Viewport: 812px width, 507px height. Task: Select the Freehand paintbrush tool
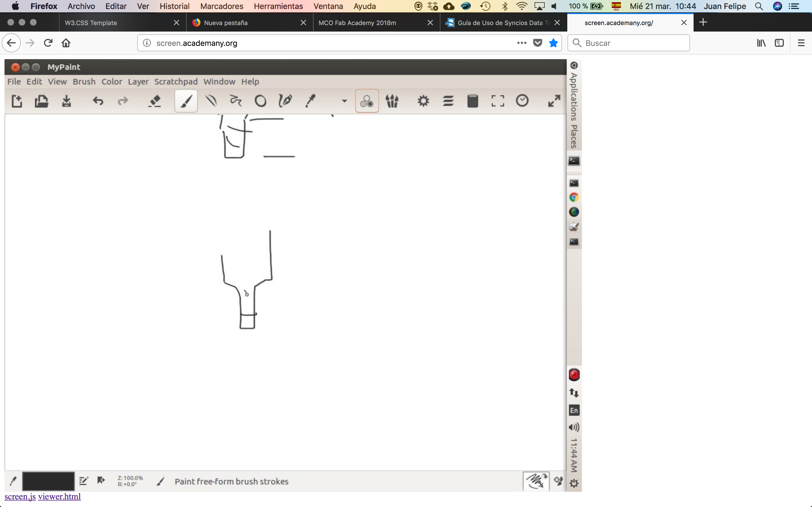186,101
